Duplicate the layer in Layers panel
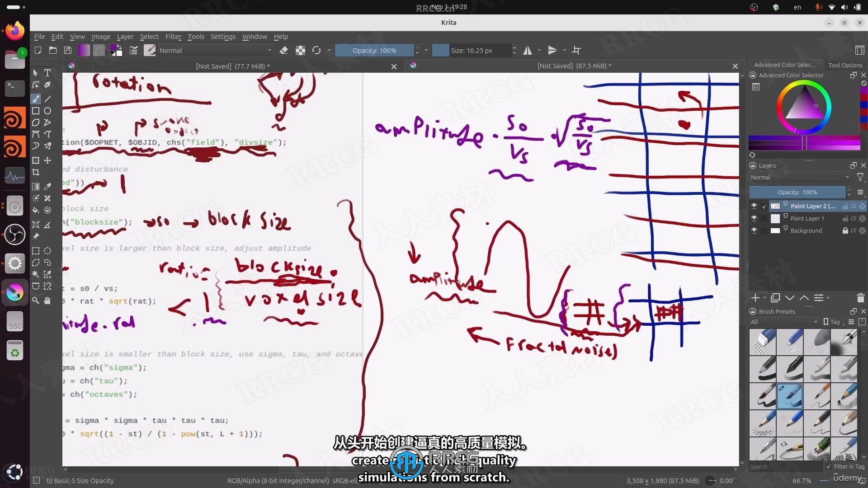The image size is (868, 488). tap(775, 298)
